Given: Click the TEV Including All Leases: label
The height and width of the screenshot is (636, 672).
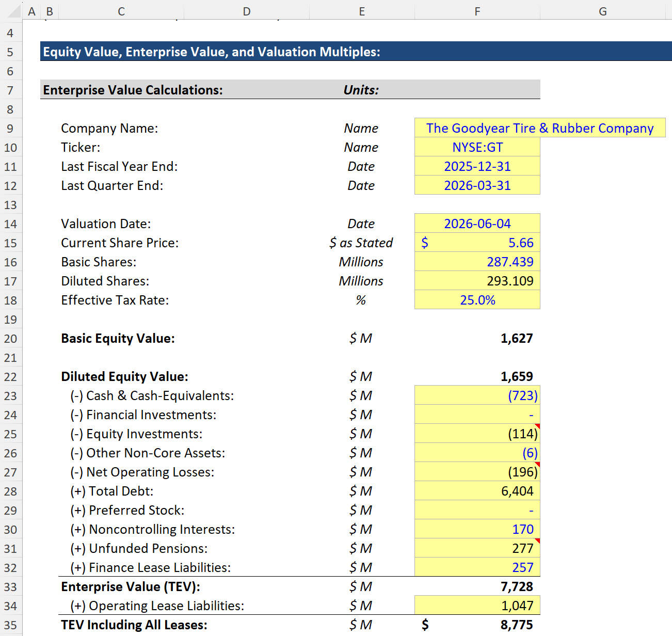Looking at the screenshot, I should point(134,625).
